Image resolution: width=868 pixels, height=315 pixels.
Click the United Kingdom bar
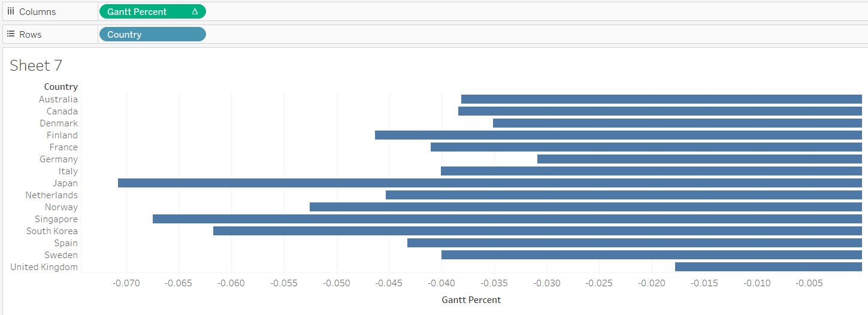[768, 267]
